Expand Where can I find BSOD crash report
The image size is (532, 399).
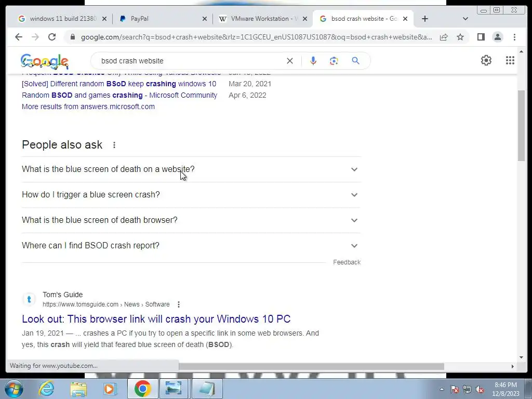pos(191,246)
